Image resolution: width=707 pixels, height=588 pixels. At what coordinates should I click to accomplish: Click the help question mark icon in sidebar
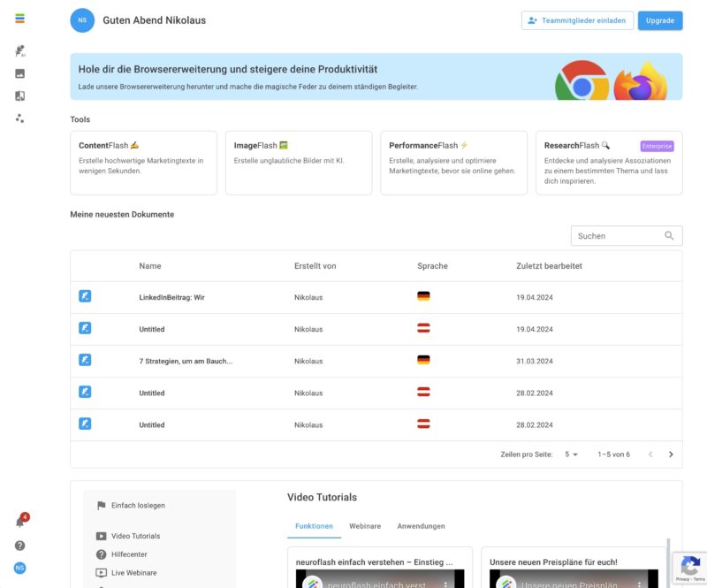[19, 546]
